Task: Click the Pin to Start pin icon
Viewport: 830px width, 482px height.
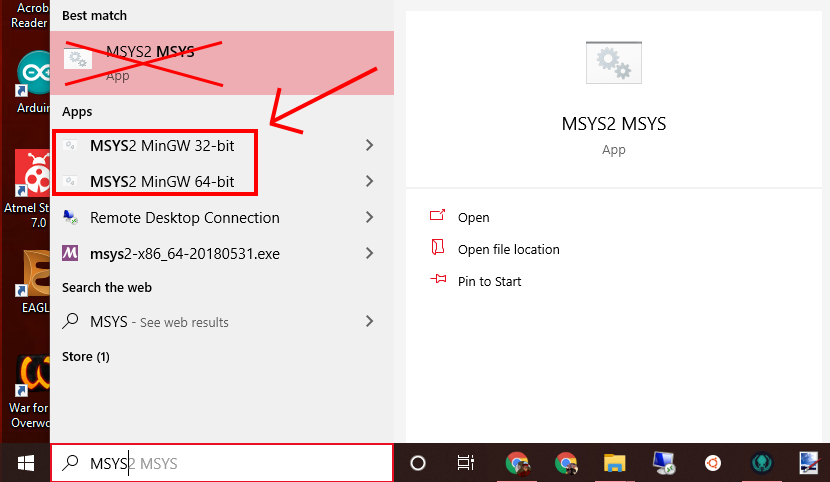Action: point(438,279)
